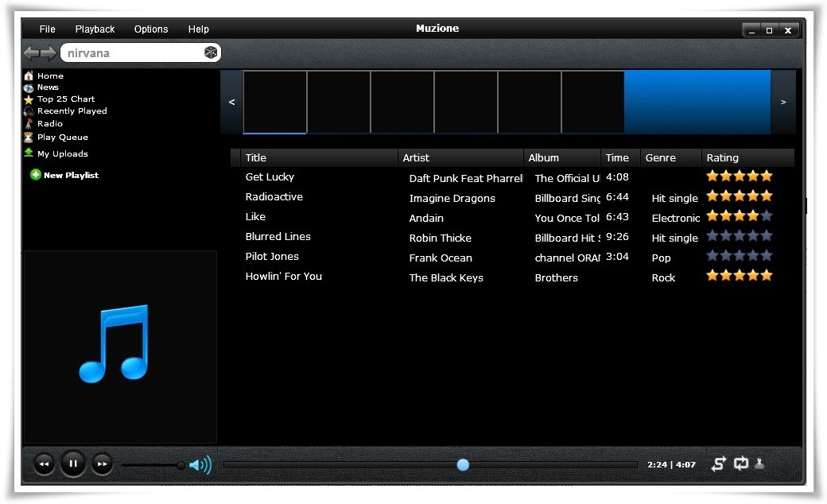Click the person icon in player bar
Screen dimensions: 827x504
pyautogui.click(x=759, y=463)
